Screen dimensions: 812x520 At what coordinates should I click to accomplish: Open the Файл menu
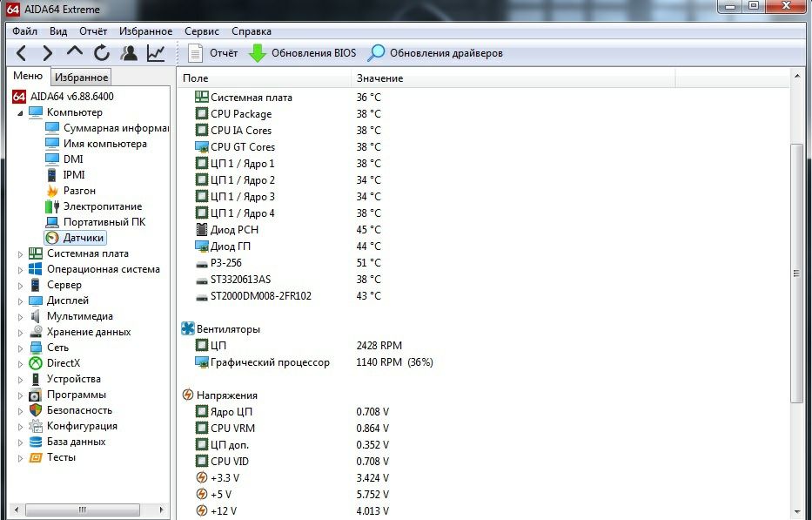25,31
